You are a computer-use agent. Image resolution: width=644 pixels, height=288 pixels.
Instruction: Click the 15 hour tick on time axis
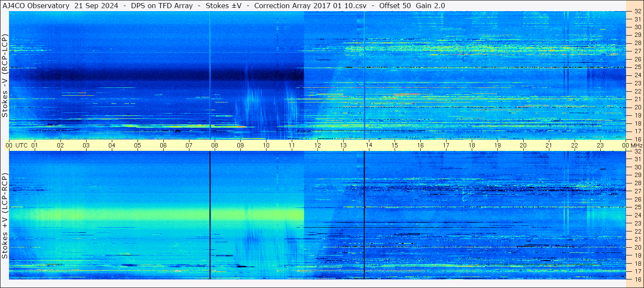tap(395, 145)
